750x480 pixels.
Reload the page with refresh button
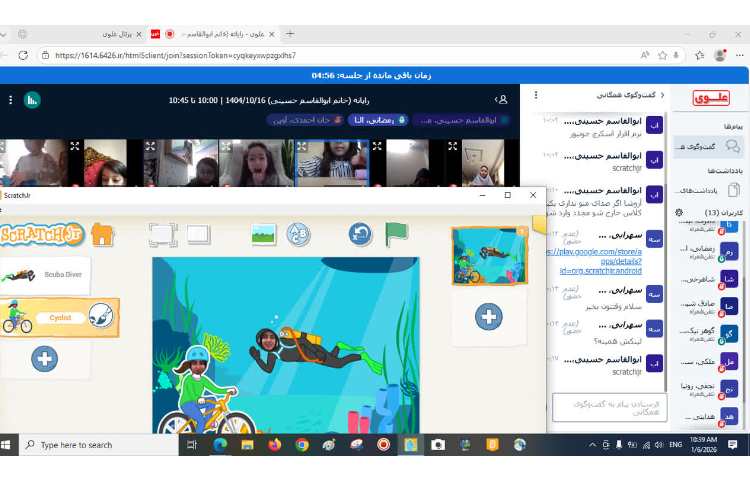click(x=23, y=55)
